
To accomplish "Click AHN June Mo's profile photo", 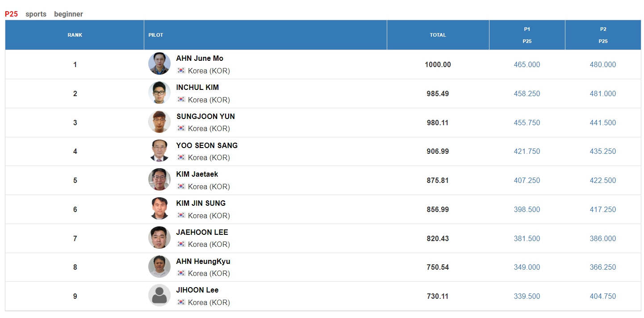I will (159, 64).
